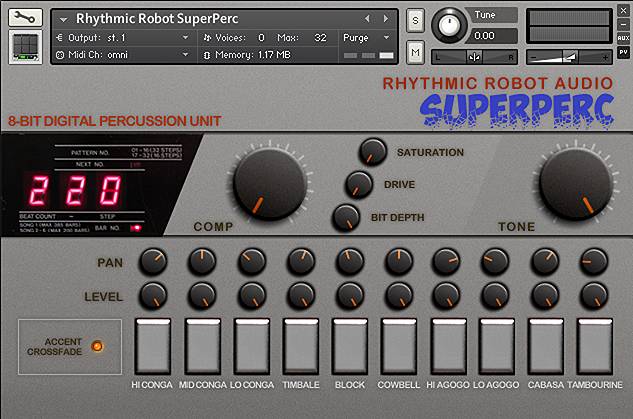Trigger the MID CONGA pad
This screenshot has height=419, width=633.
(203, 346)
